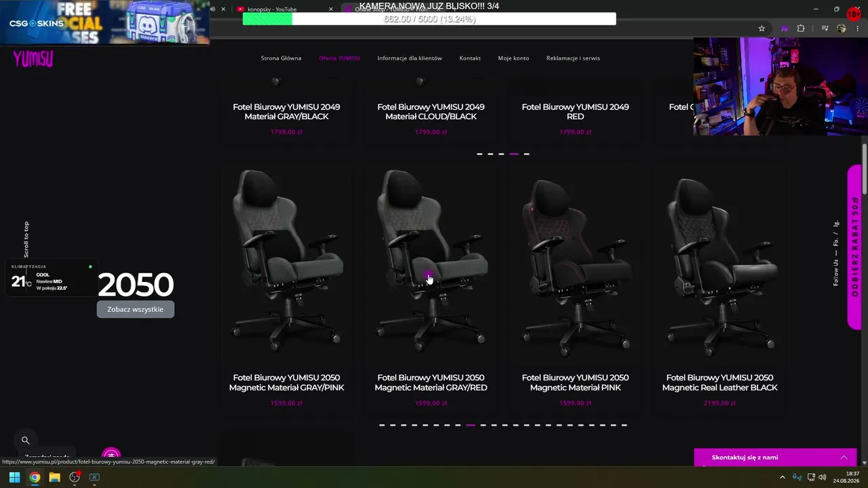Image resolution: width=868 pixels, height=488 pixels.
Task: Open the Chrome extensions puzzle icon
Action: [801, 28]
